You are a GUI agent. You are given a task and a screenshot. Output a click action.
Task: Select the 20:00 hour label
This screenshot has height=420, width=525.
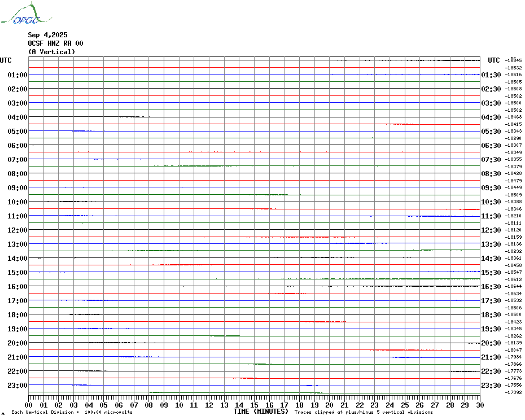click(17, 343)
